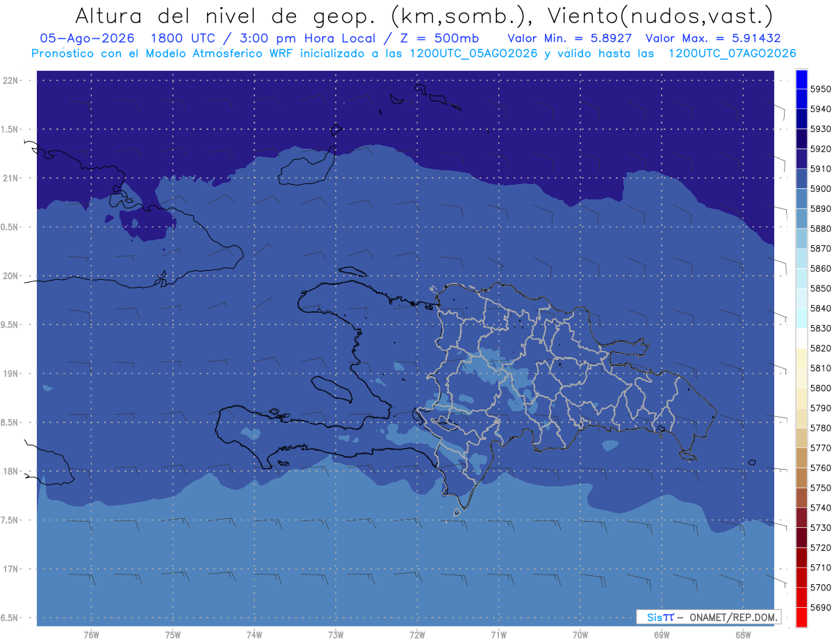The height and width of the screenshot is (644, 834).
Task: Click the latitude axis label '20N'
Action: coord(11,276)
